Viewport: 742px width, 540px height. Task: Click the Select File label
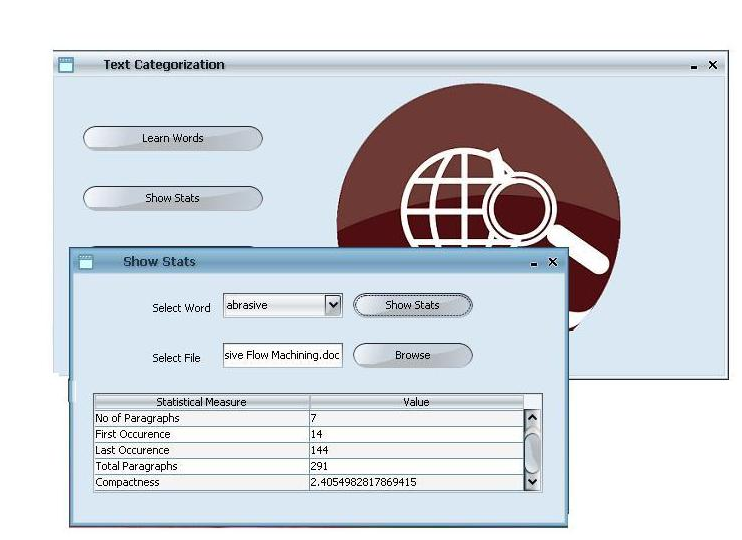(176, 358)
